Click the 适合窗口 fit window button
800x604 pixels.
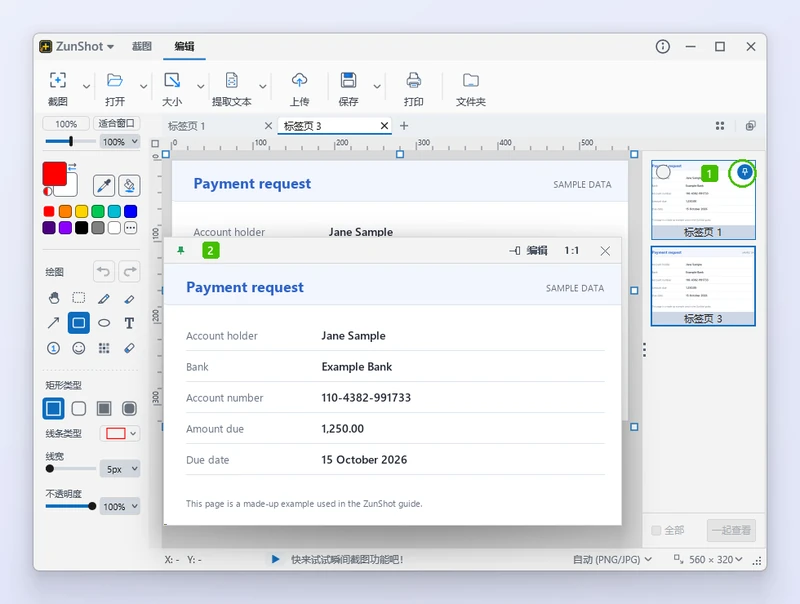coord(116,123)
